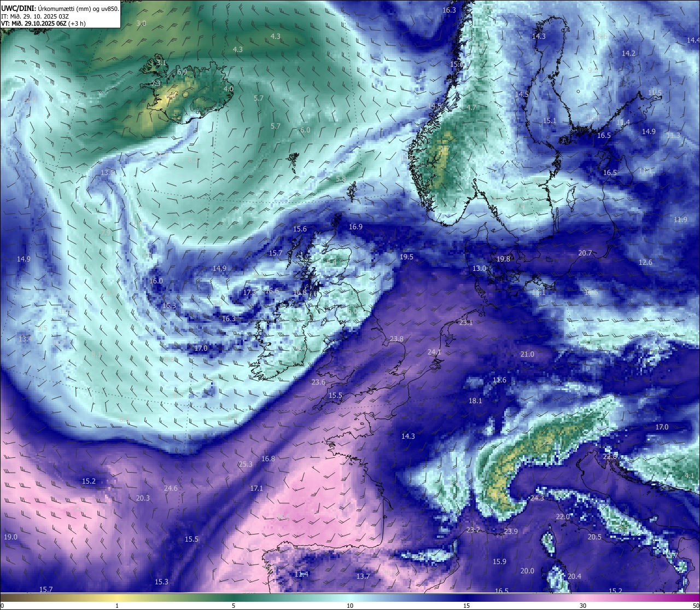Click the color scale tick labeled 50
This screenshot has height=610, width=700.
[695, 606]
